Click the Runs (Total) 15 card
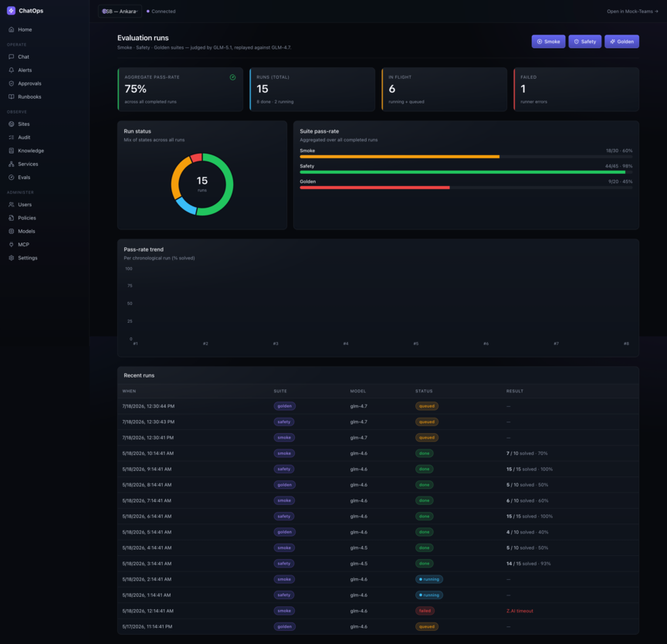This screenshot has width=667, height=644. [x=312, y=90]
